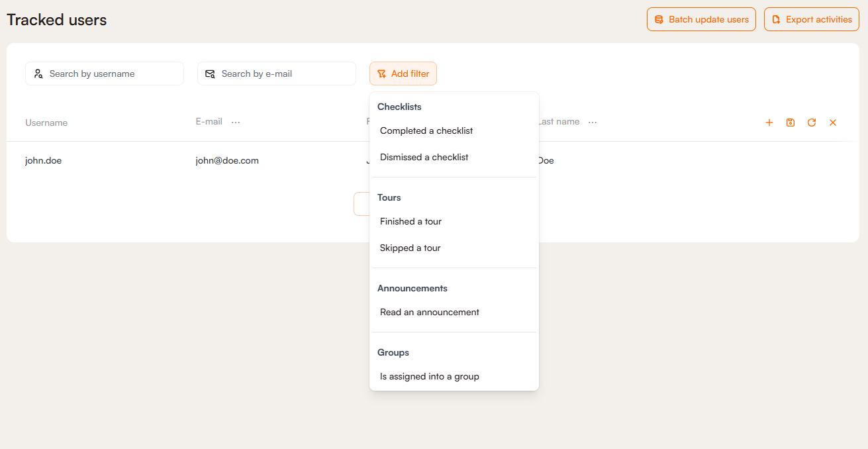Select 'Dismissed a checklist' filter
The image size is (868, 449).
[x=424, y=157]
